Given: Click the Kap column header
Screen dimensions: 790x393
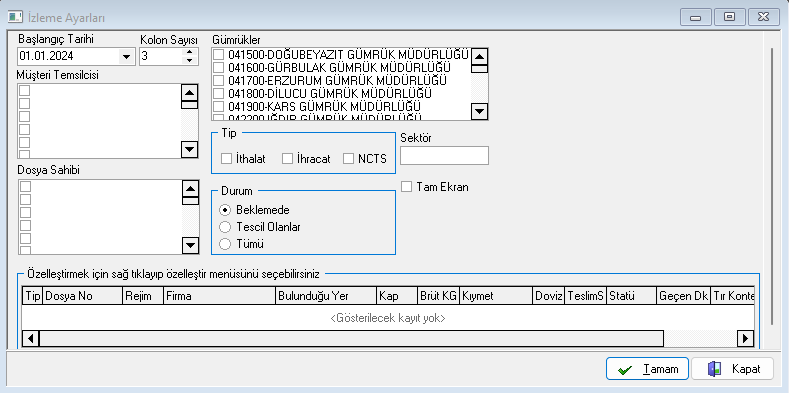Looking at the screenshot, I should click(398, 296).
